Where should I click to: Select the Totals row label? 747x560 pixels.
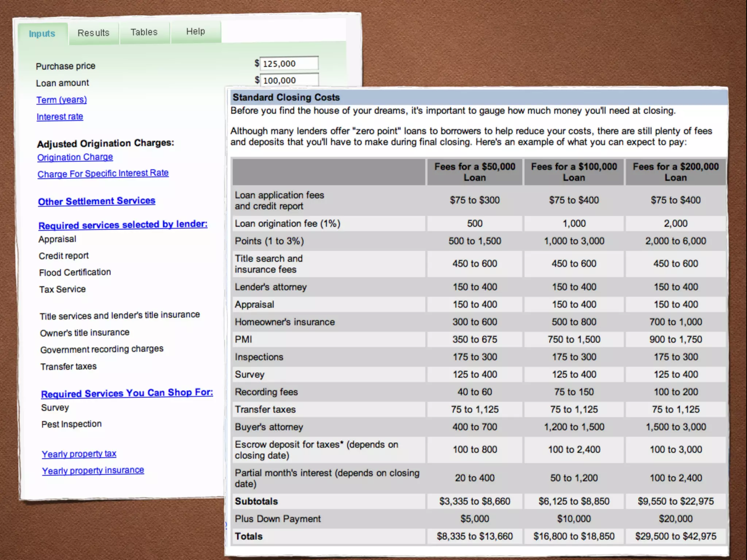pyautogui.click(x=249, y=536)
